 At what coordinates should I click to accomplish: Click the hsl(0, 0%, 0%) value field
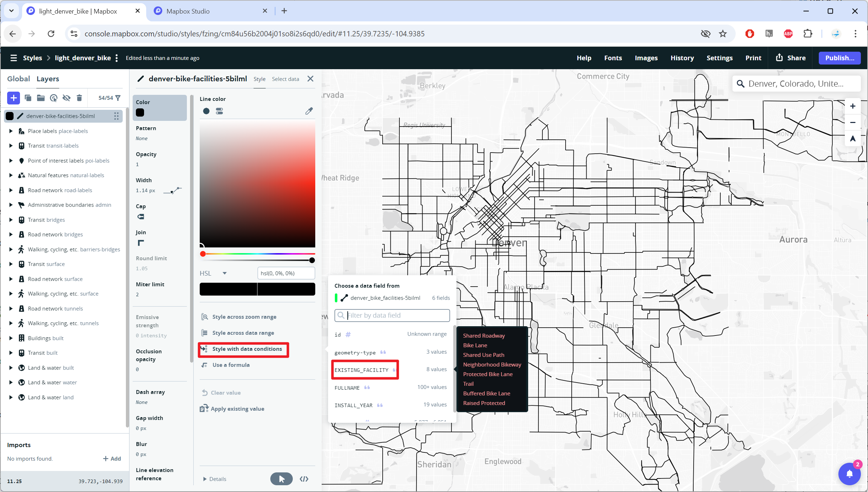(x=286, y=273)
